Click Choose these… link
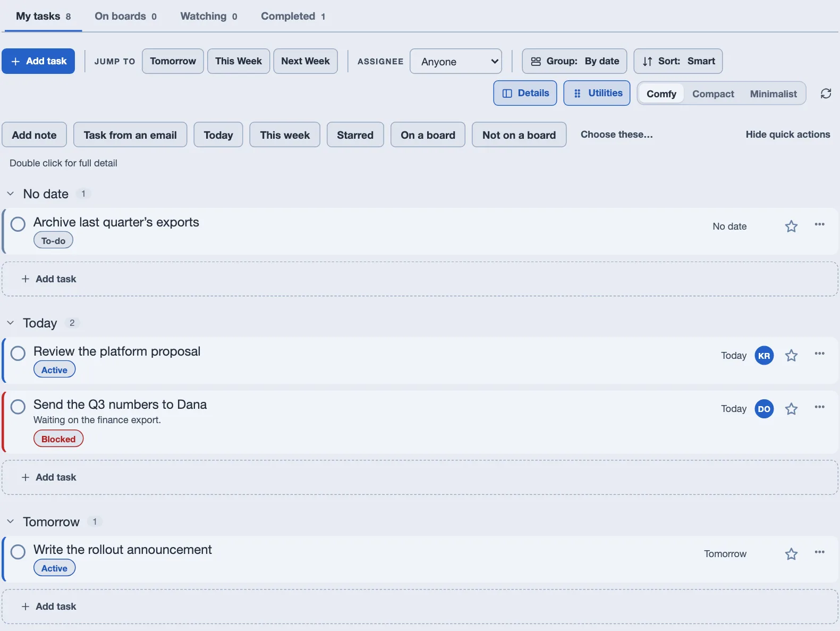The width and height of the screenshot is (840, 631). pos(616,134)
